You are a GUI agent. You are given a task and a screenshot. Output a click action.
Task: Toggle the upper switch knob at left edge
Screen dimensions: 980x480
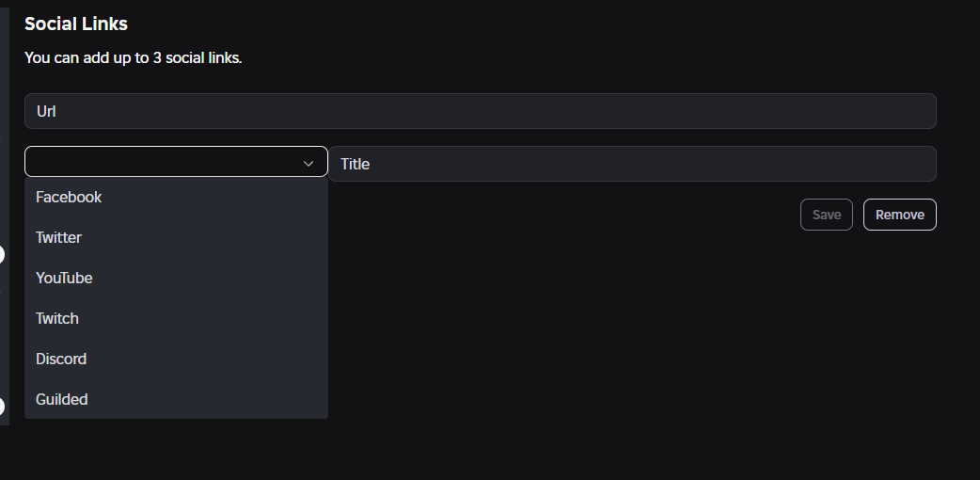[x=2, y=255]
